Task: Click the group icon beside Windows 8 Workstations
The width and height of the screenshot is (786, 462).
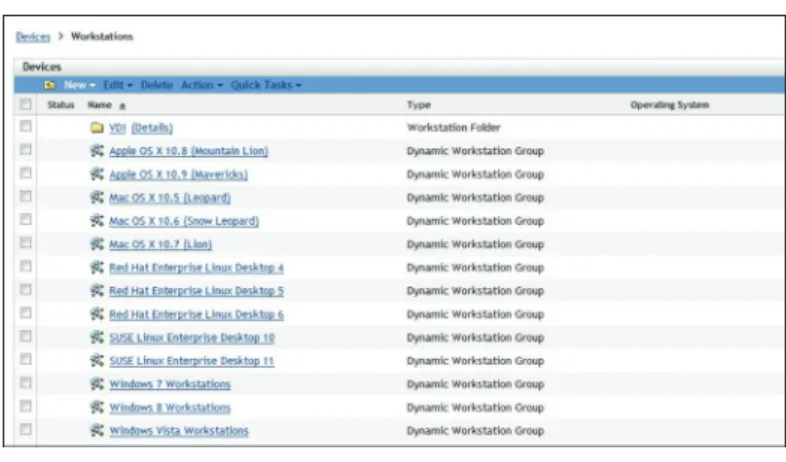Action: pos(97,407)
